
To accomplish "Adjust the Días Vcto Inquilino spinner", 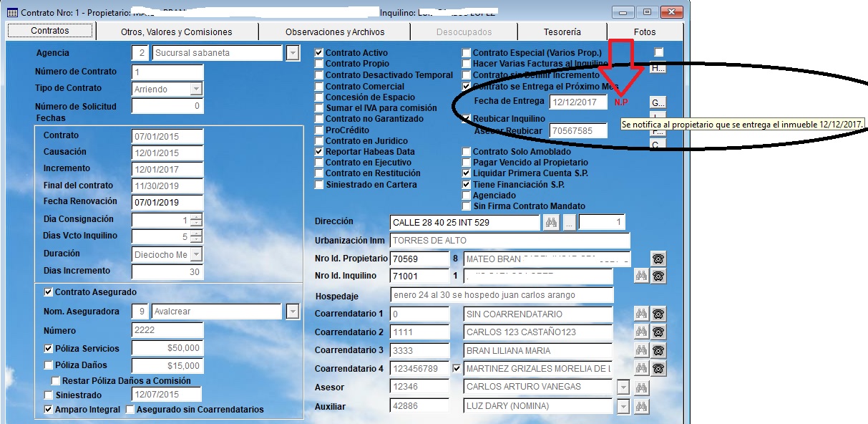I will point(196,237).
